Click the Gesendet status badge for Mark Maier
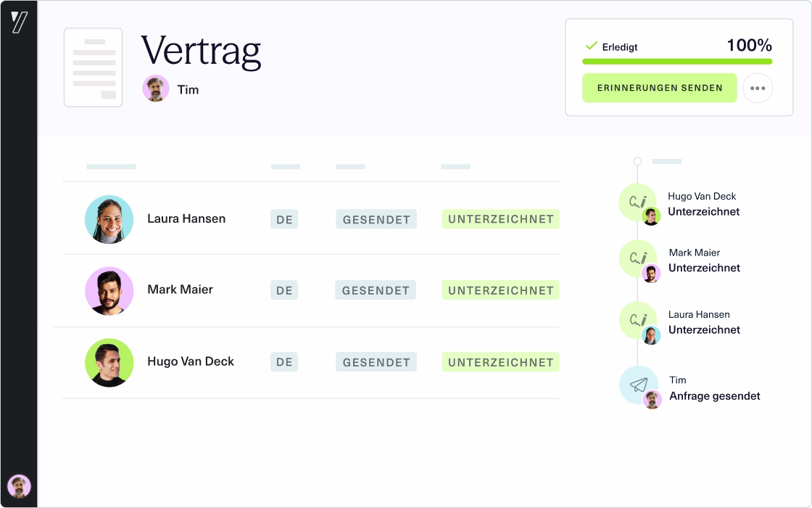The height and width of the screenshot is (508, 812). click(x=376, y=290)
